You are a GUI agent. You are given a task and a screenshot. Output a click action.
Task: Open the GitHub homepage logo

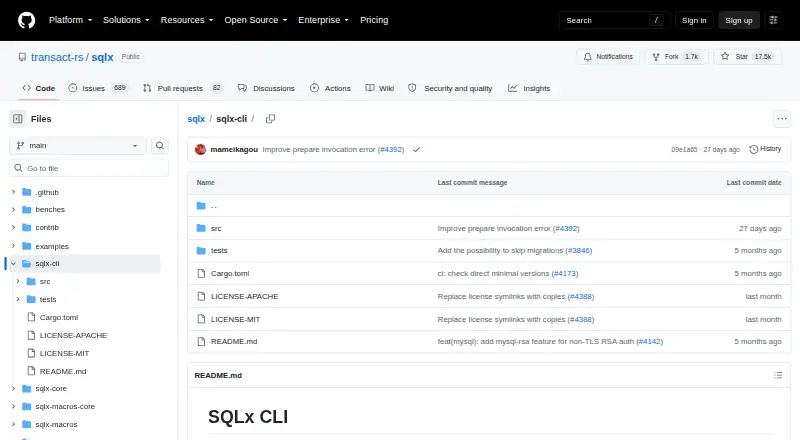pyautogui.click(x=27, y=20)
